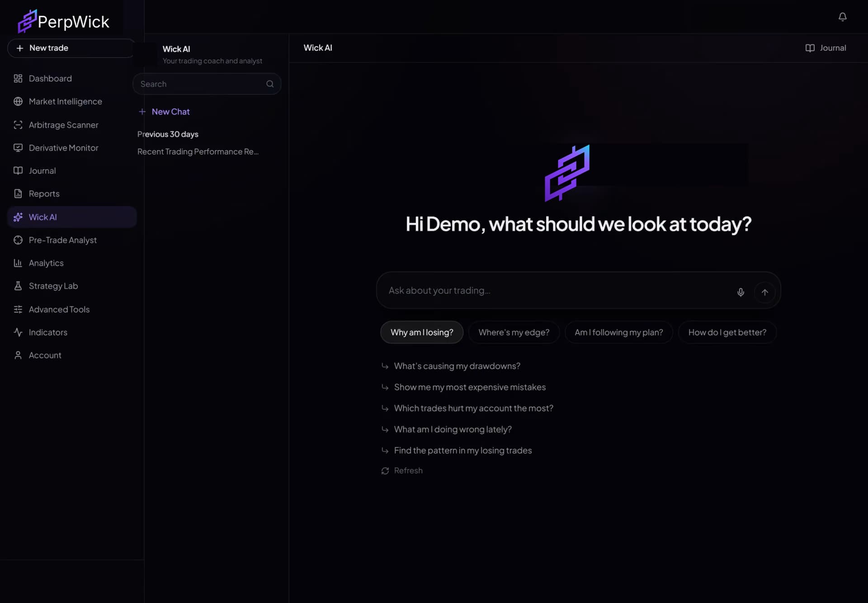Open Journal button in top right header

point(826,48)
